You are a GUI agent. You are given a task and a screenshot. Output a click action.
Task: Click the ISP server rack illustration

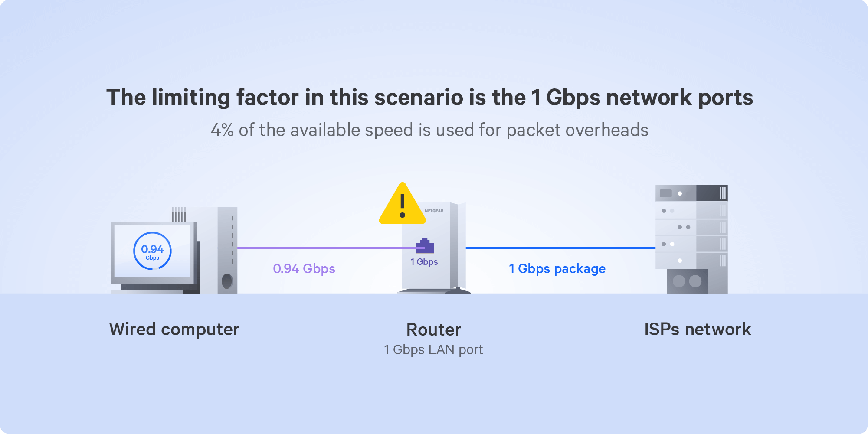pos(691,239)
